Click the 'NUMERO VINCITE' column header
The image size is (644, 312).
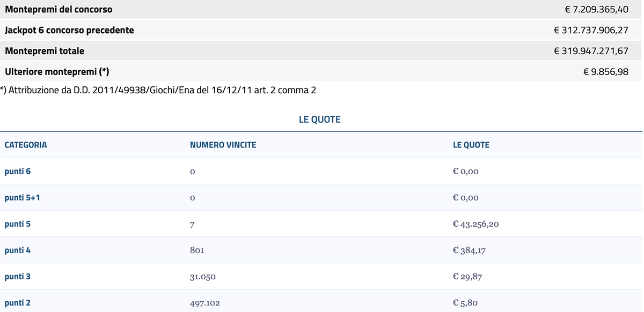(223, 145)
